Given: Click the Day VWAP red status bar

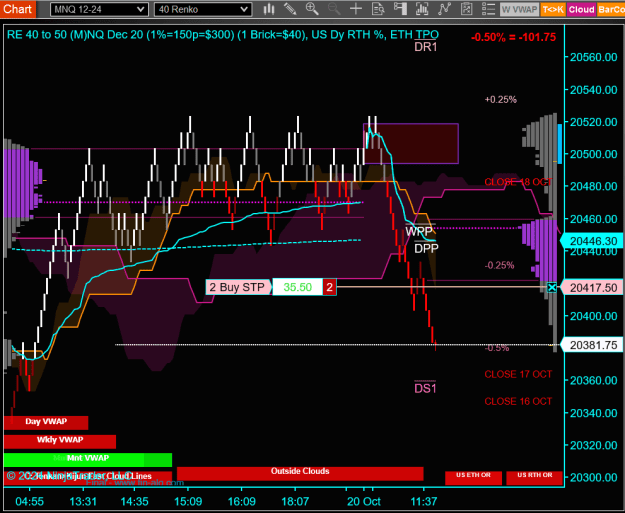Looking at the screenshot, I should click(x=46, y=423).
